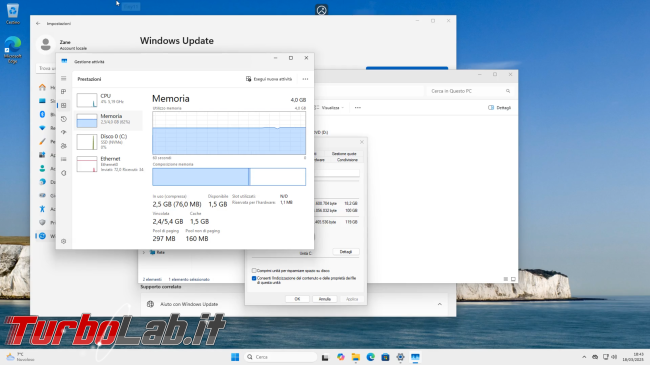Open Users icon in Task Manager sidebar
650x365 pixels.
click(x=63, y=146)
